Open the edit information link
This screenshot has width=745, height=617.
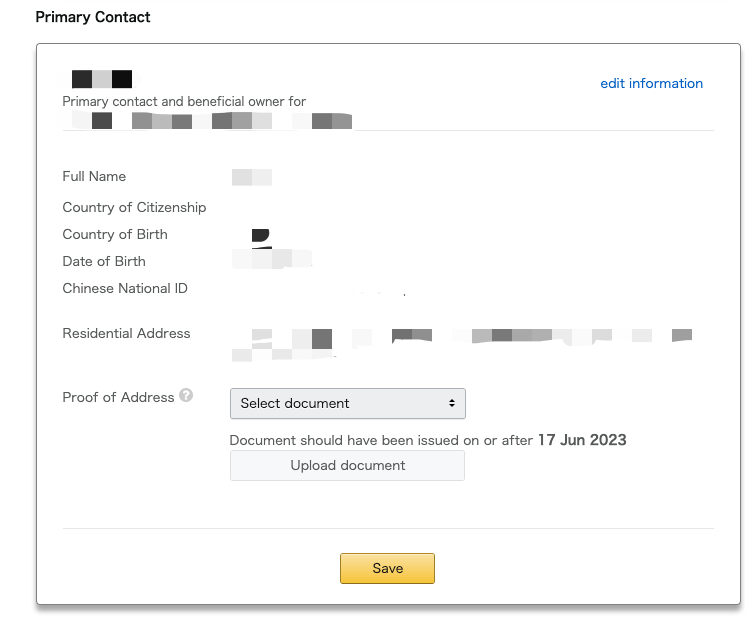click(651, 84)
